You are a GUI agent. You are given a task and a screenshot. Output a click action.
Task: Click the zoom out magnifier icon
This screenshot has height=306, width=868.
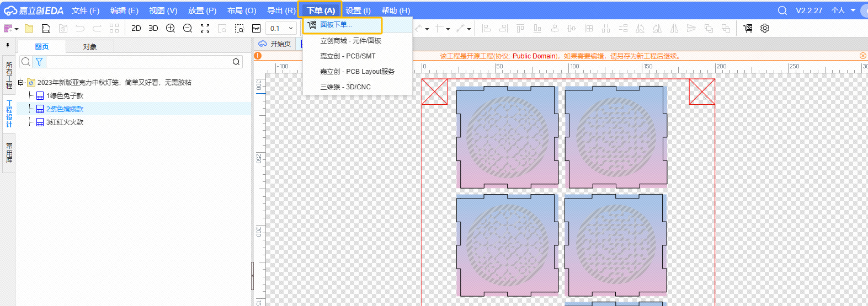pos(188,28)
